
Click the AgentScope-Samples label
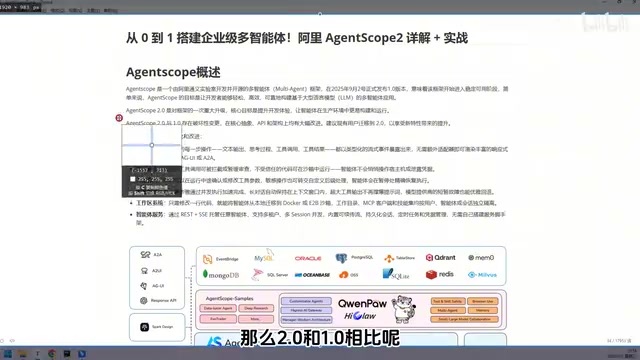click(229, 299)
